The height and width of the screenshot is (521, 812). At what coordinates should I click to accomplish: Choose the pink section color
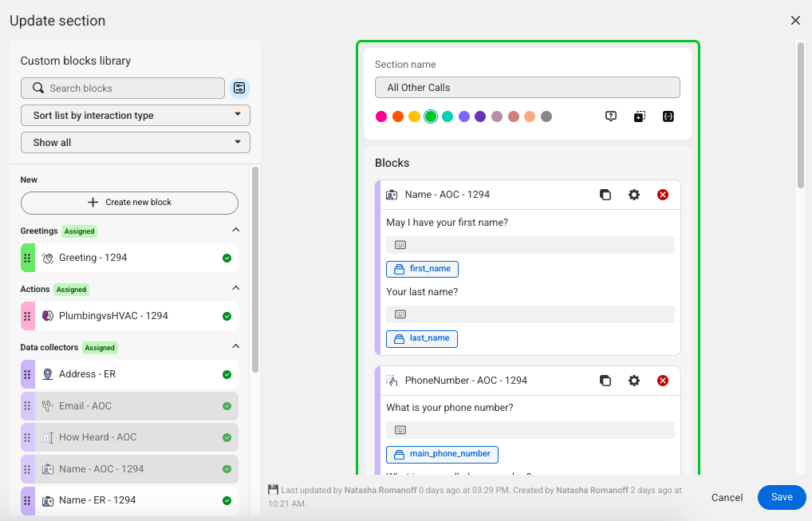381,116
